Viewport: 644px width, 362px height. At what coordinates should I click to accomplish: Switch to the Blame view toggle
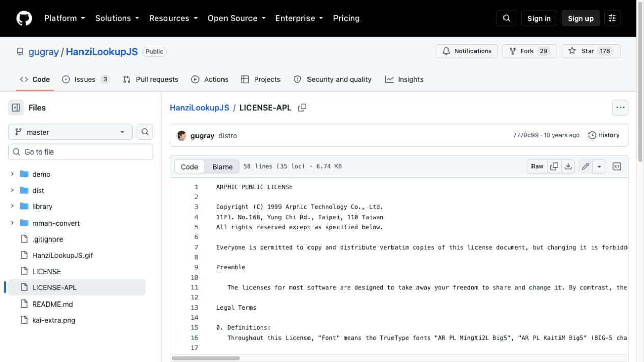point(222,167)
